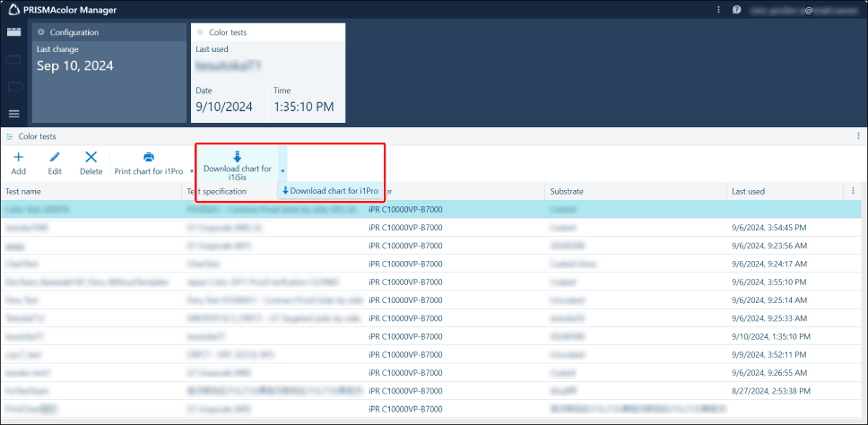Expand the Print chart dropdown arrow
Image resolution: width=868 pixels, height=425 pixels.
[x=191, y=170]
